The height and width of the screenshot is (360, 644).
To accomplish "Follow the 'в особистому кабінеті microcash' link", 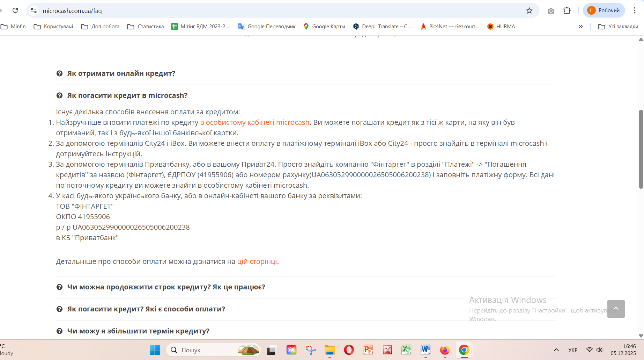I will (255, 122).
